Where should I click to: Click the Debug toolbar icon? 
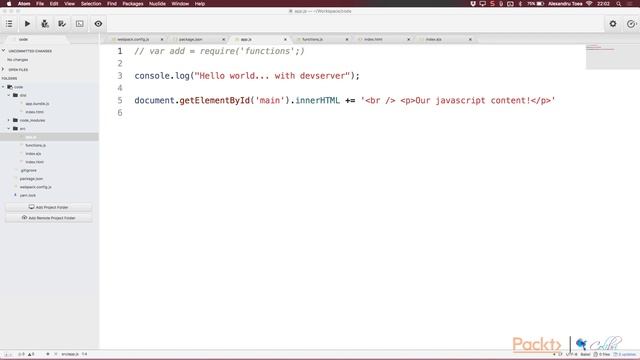pos(44,24)
